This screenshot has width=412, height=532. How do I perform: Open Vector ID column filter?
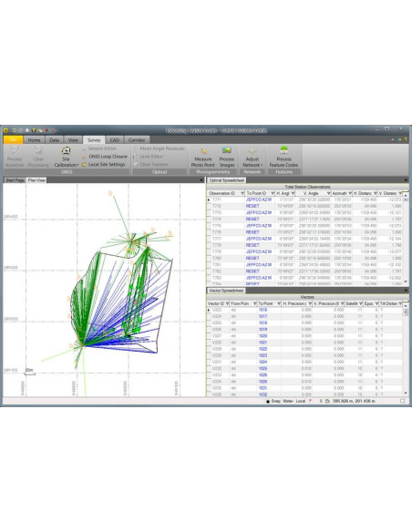click(227, 303)
